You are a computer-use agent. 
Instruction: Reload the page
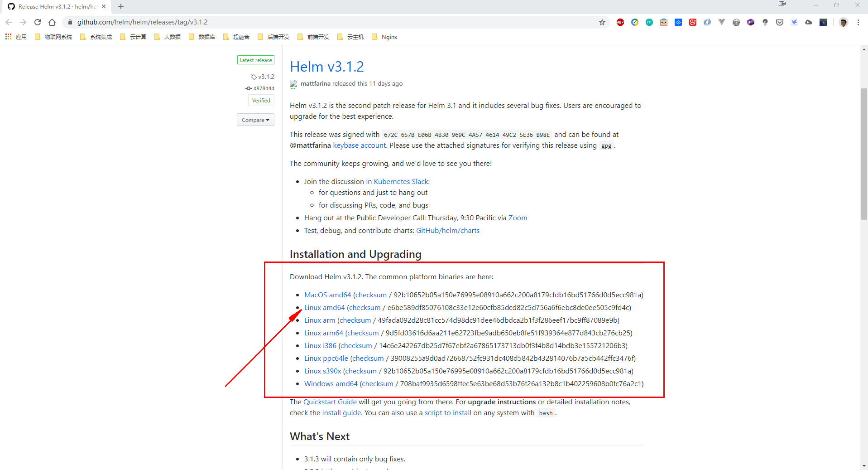pos(38,22)
